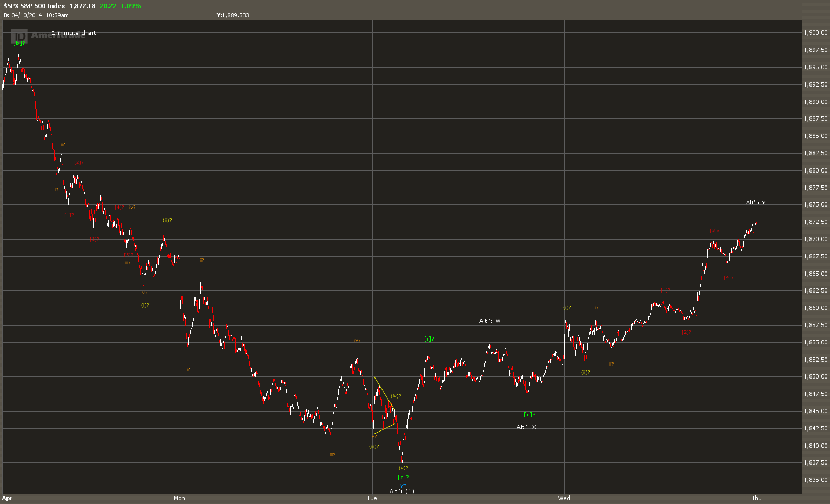Click the "Thu" day label on the time axis
Image resolution: width=830 pixels, height=504 pixels.
pos(756,498)
